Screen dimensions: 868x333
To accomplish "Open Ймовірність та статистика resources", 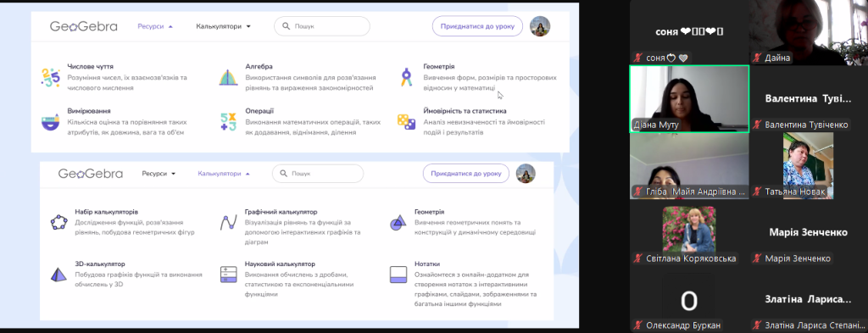I will click(x=465, y=111).
